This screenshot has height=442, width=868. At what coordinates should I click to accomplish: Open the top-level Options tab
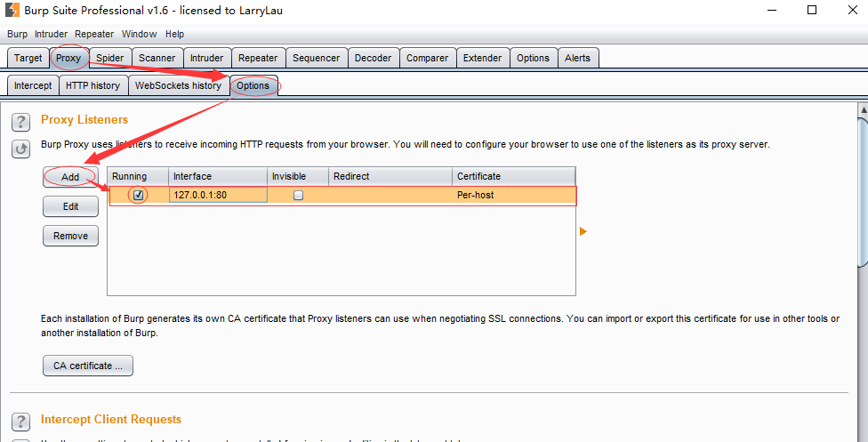point(533,58)
